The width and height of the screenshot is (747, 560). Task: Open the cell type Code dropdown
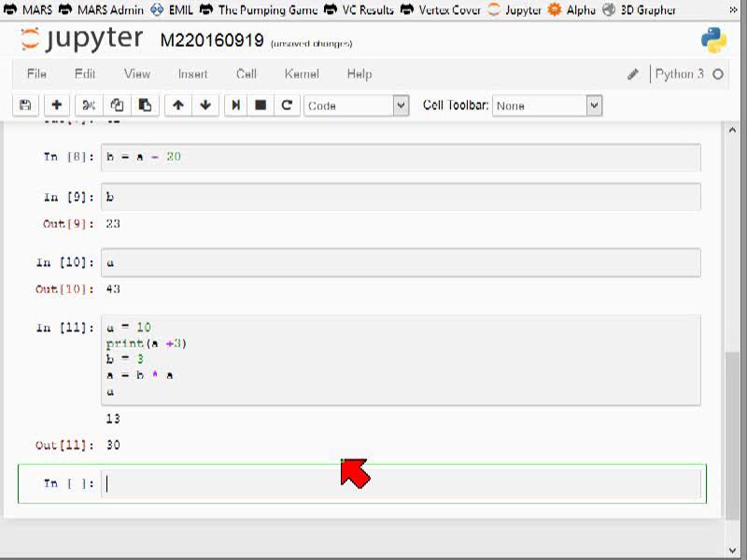point(357,105)
